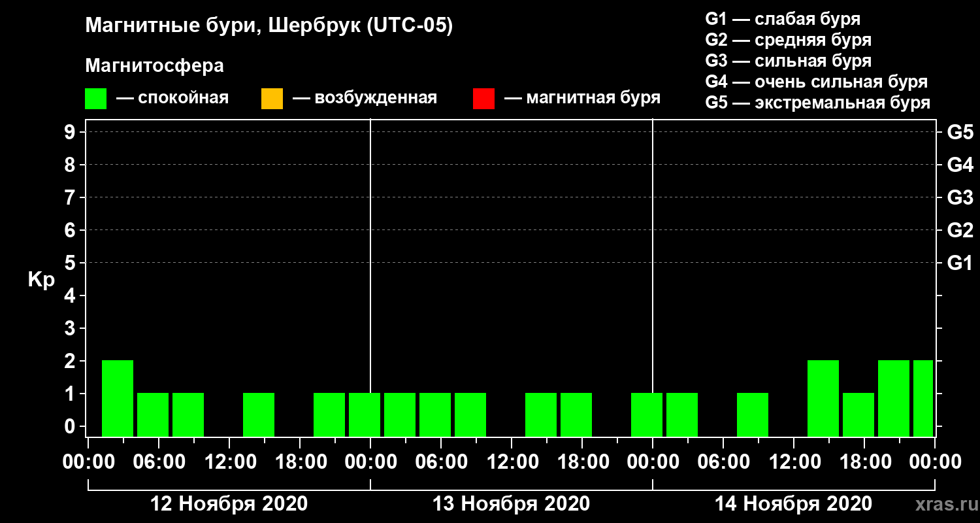Click the Kp 2 bar at 00:00–03:00 on 12 November

click(x=118, y=398)
